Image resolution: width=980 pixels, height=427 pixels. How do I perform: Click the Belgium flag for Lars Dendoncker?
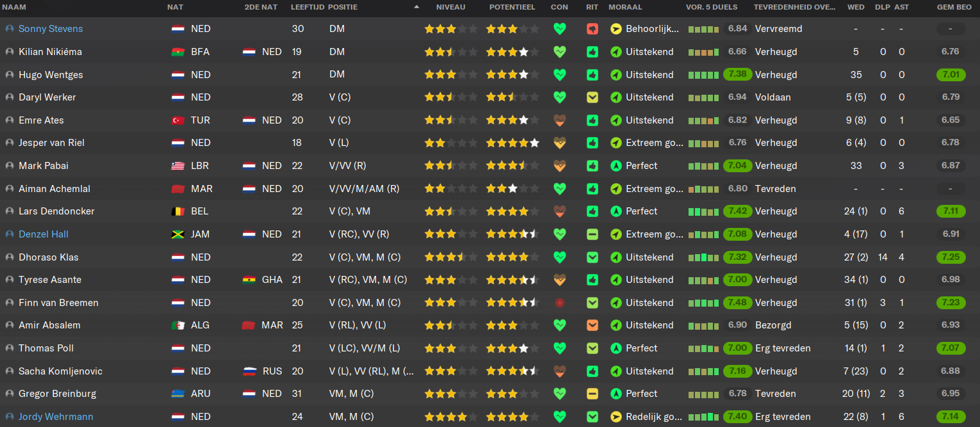click(x=177, y=211)
